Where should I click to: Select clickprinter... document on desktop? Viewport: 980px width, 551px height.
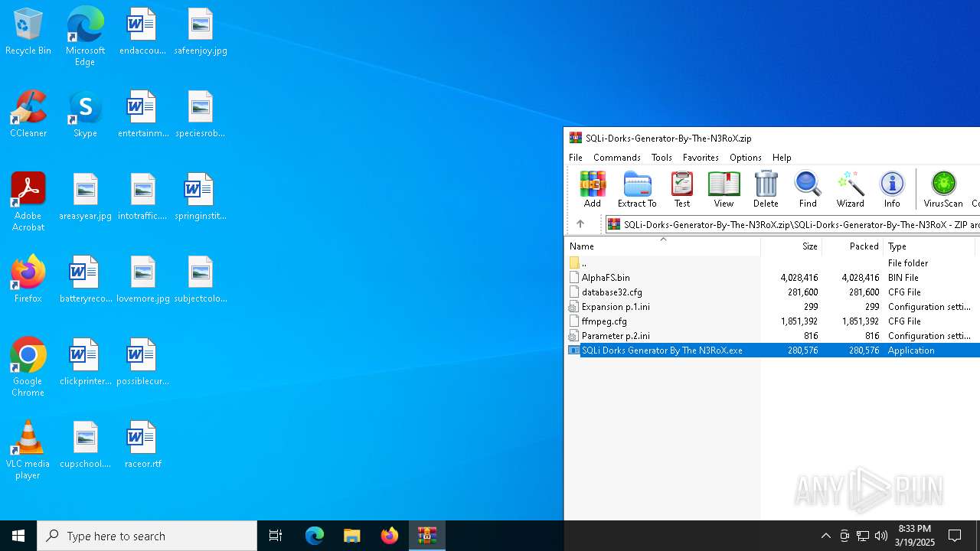(x=85, y=362)
